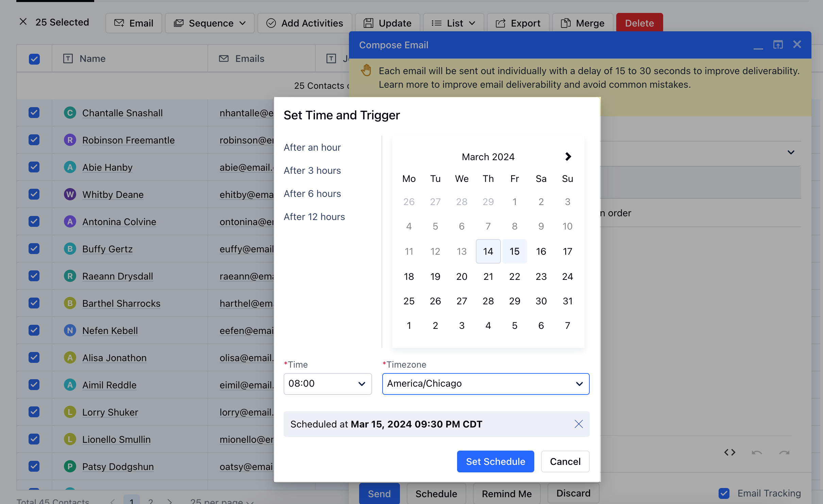This screenshot has height=504, width=823.
Task: Uncheck the select-all checkbox in the table header
Action: click(34, 59)
